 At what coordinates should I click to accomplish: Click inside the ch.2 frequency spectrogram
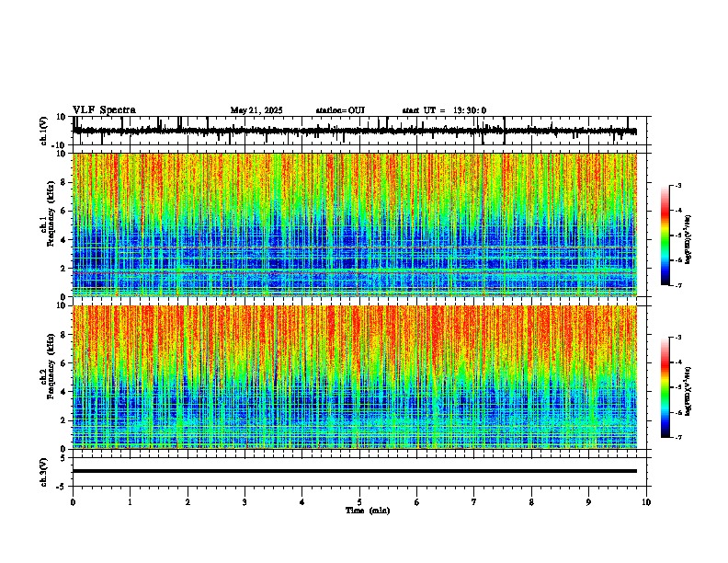coord(355,377)
